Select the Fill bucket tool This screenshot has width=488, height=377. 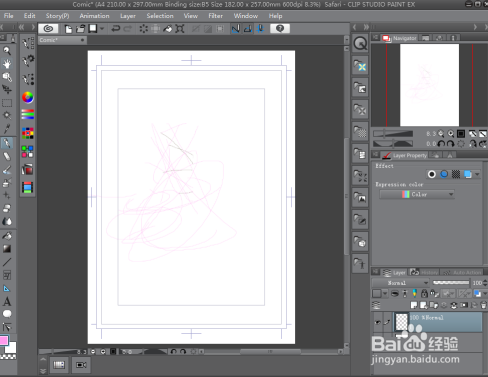[7, 236]
